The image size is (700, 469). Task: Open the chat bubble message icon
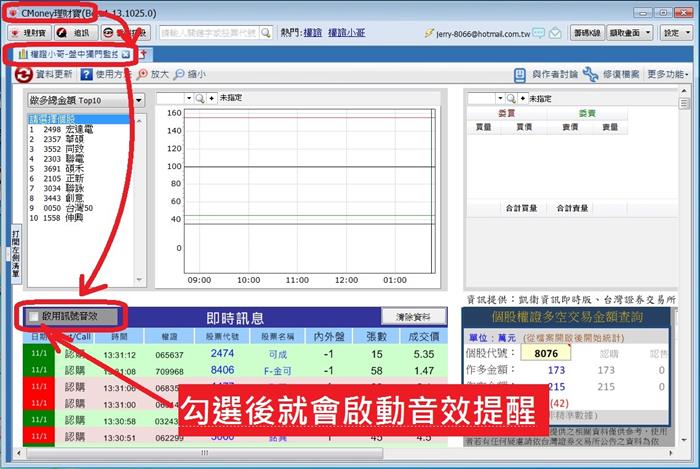click(539, 33)
